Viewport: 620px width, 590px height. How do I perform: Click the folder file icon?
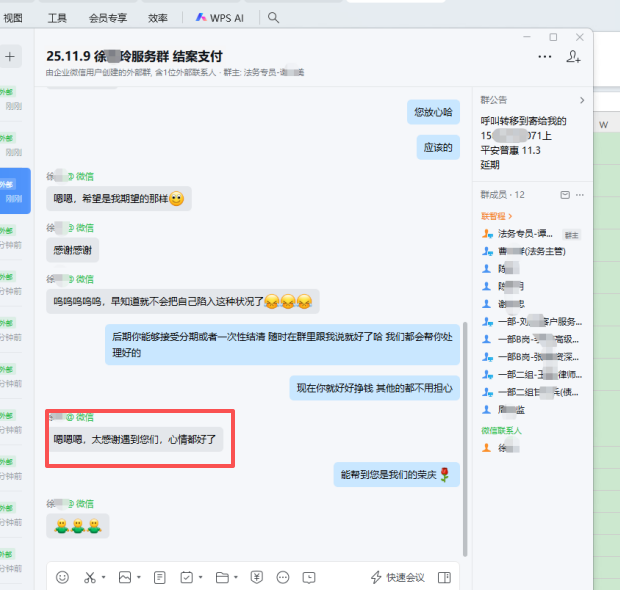pyautogui.click(x=222, y=577)
